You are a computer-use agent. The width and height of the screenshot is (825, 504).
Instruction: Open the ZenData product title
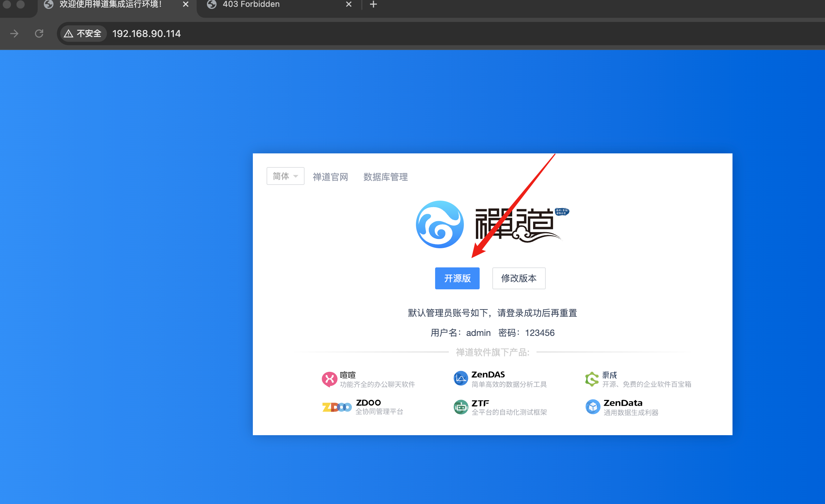tap(623, 403)
